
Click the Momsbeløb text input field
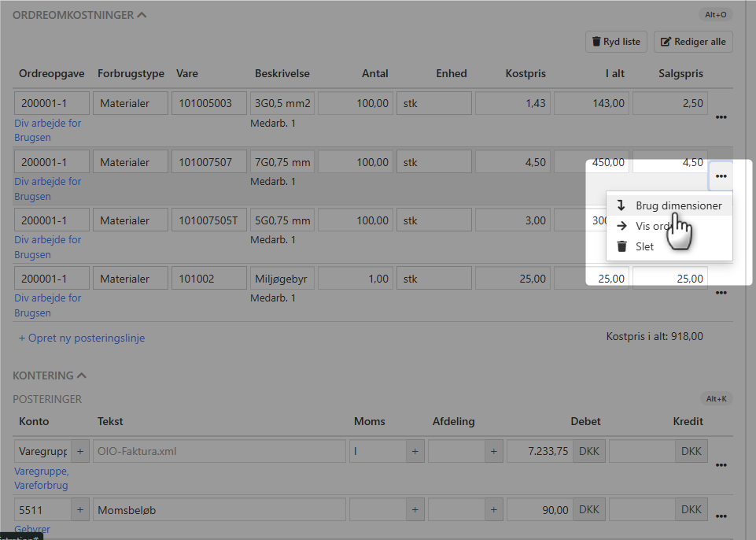point(219,510)
